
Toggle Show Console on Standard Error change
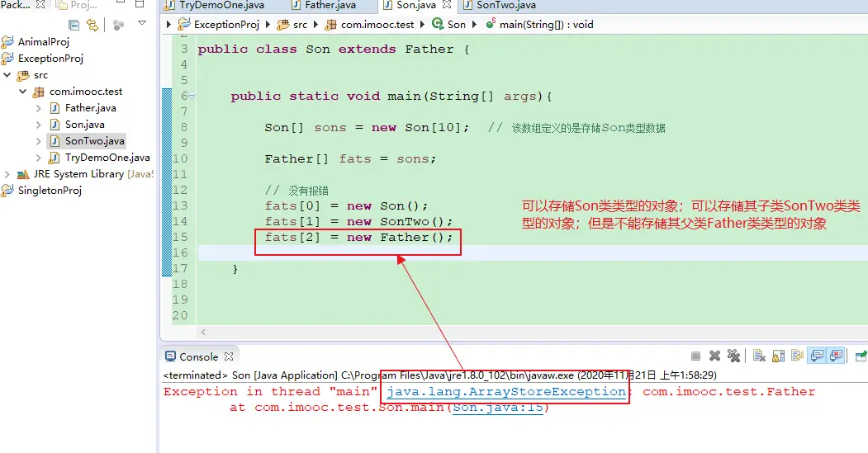coord(836,356)
